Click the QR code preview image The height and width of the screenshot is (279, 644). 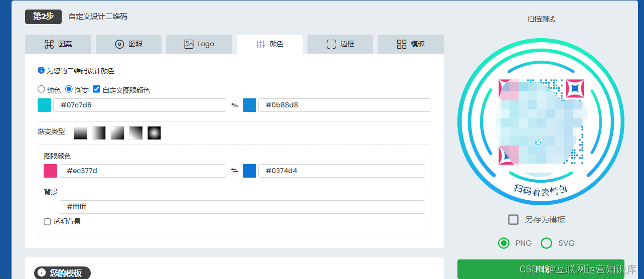pos(541,121)
